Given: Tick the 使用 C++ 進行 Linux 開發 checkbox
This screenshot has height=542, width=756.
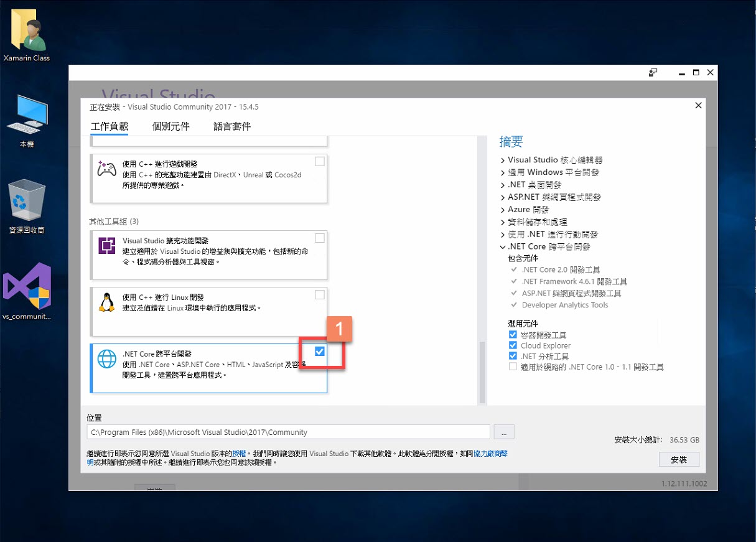Looking at the screenshot, I should (320, 294).
